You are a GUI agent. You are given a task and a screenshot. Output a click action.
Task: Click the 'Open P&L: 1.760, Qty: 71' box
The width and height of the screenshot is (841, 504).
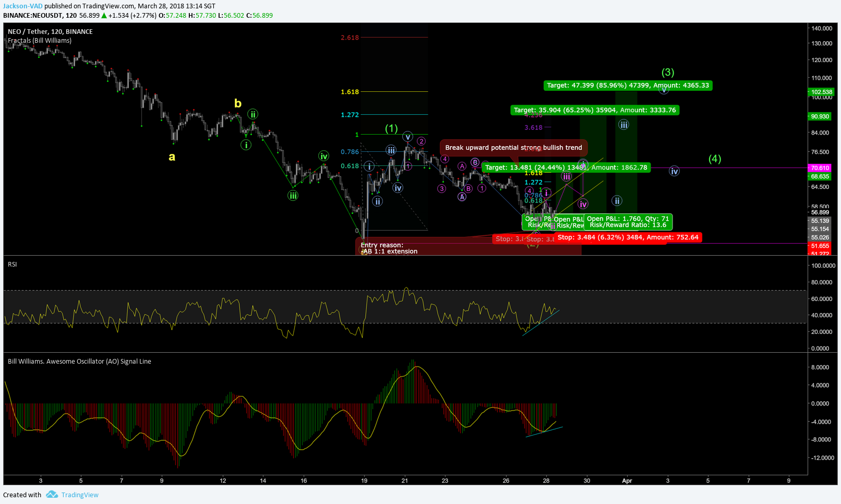click(x=628, y=222)
